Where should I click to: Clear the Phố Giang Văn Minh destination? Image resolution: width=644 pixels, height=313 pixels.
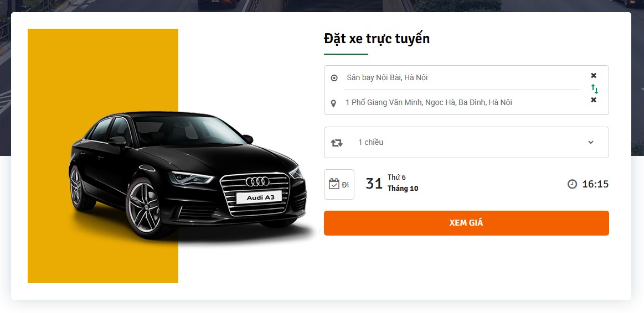click(594, 100)
